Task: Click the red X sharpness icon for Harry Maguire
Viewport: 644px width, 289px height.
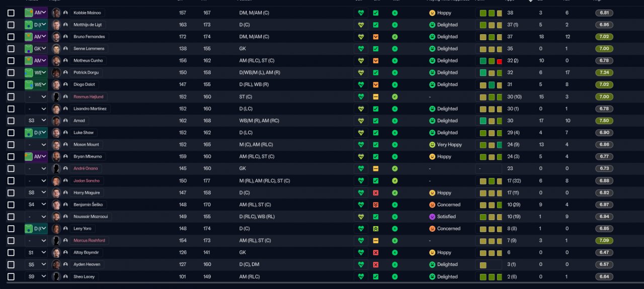Action: [x=376, y=192]
